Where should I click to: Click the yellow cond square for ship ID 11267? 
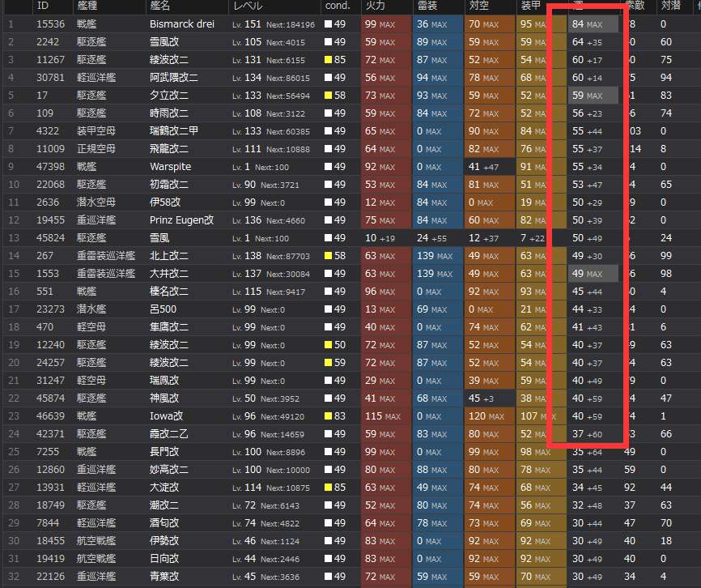click(x=328, y=60)
